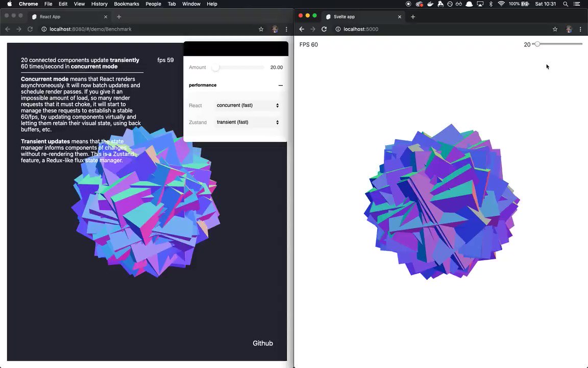The width and height of the screenshot is (588, 368).
Task: Click the React 3D polyhedron canvas
Action: pos(145,201)
